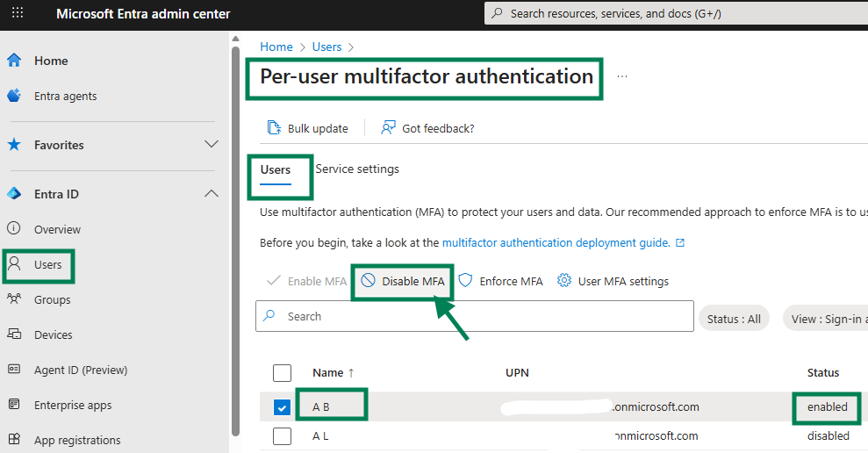This screenshot has height=453, width=868.
Task: Click the Enforce MFA button
Action: (501, 281)
